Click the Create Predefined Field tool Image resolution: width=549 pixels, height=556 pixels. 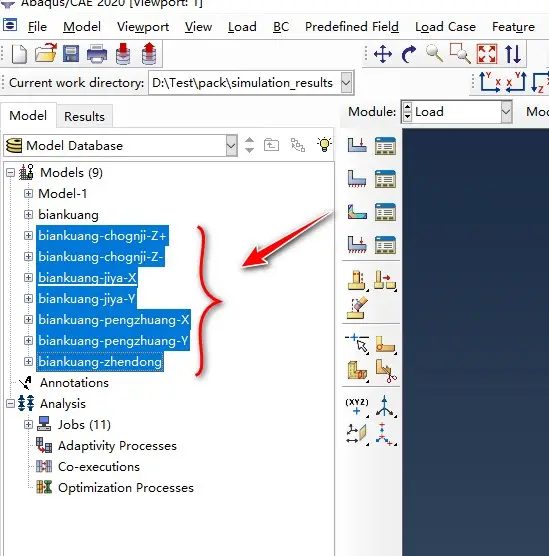[357, 212]
